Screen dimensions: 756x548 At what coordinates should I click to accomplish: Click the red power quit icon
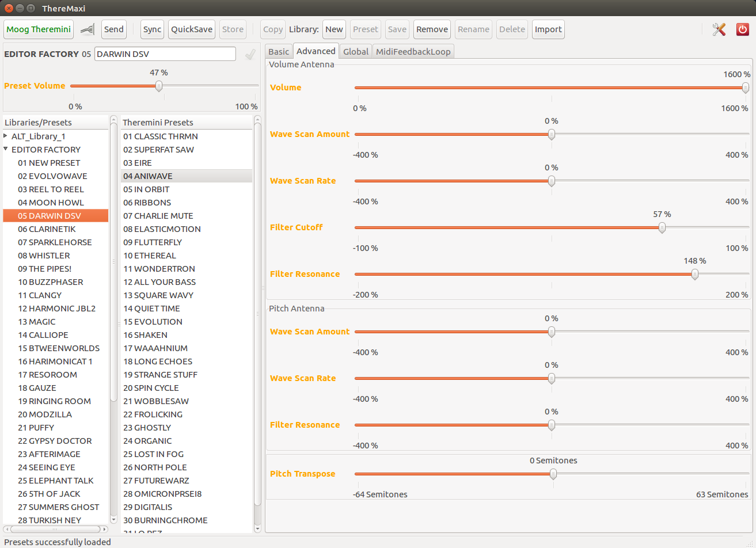[x=743, y=29]
